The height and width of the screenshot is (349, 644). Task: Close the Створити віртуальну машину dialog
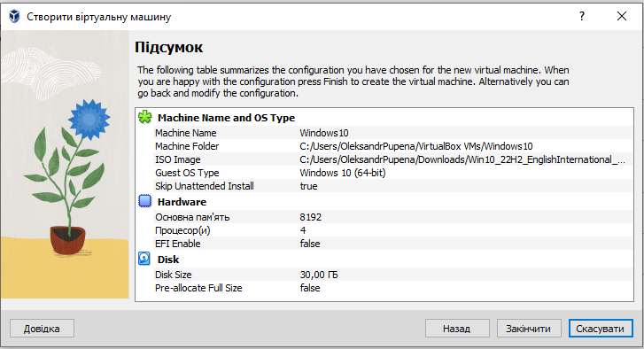[x=622, y=16]
